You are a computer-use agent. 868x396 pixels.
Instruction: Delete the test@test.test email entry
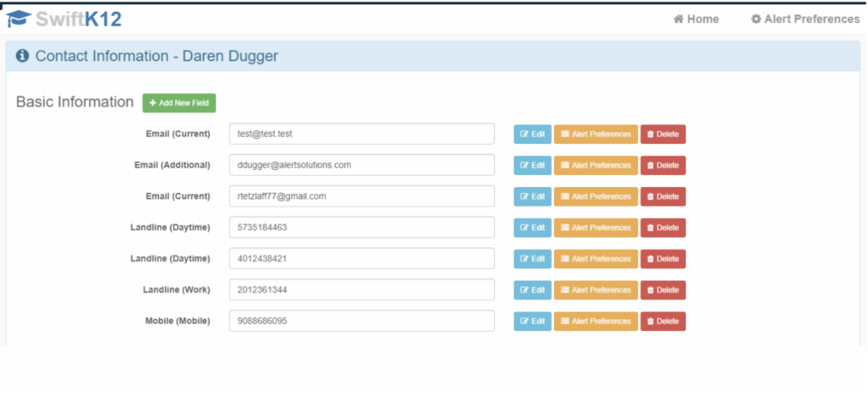click(x=663, y=134)
